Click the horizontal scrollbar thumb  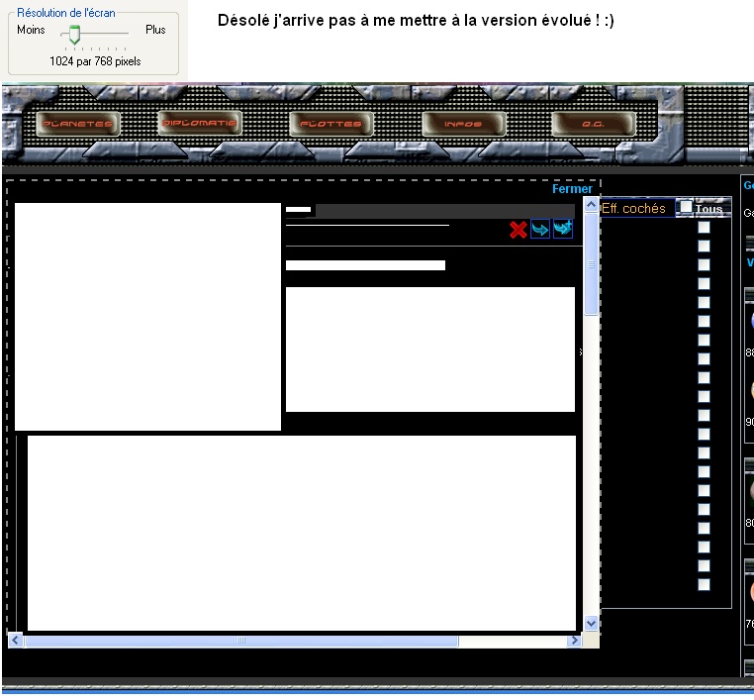point(241,641)
